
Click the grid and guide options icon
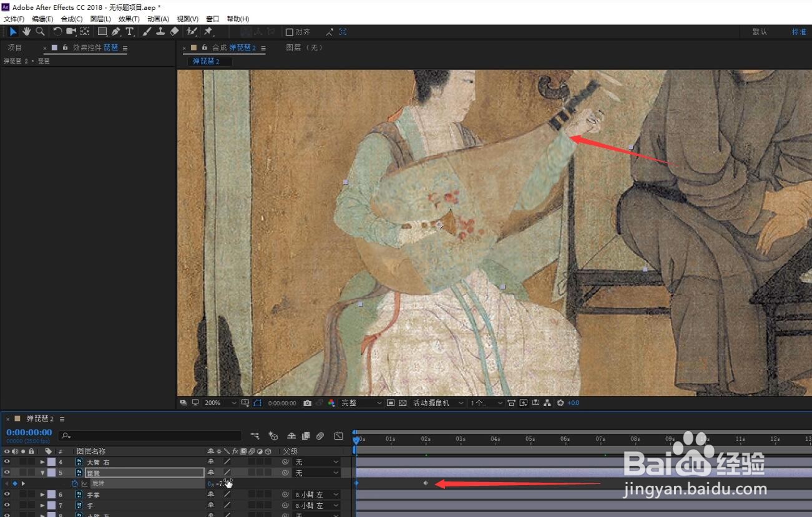click(x=245, y=403)
